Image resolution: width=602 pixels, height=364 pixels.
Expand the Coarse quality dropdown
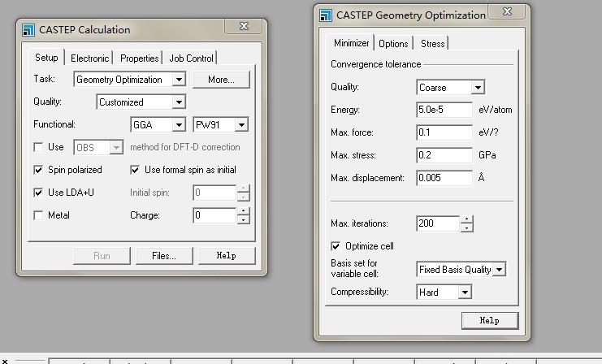478,87
